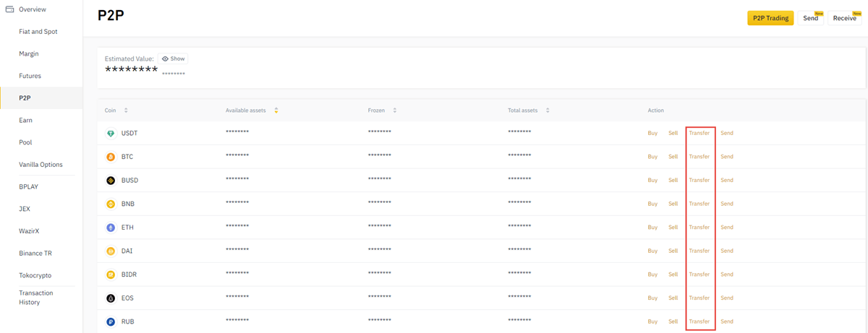Click the RUB coin icon

111,322
